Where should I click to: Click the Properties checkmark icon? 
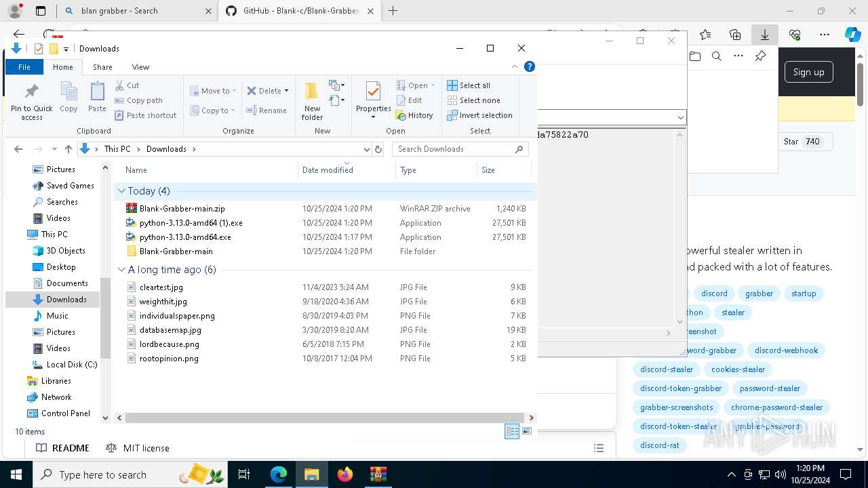click(373, 92)
